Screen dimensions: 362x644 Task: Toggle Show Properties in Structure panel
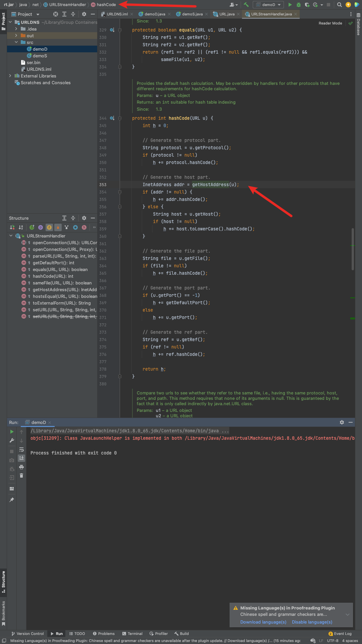(x=41, y=227)
